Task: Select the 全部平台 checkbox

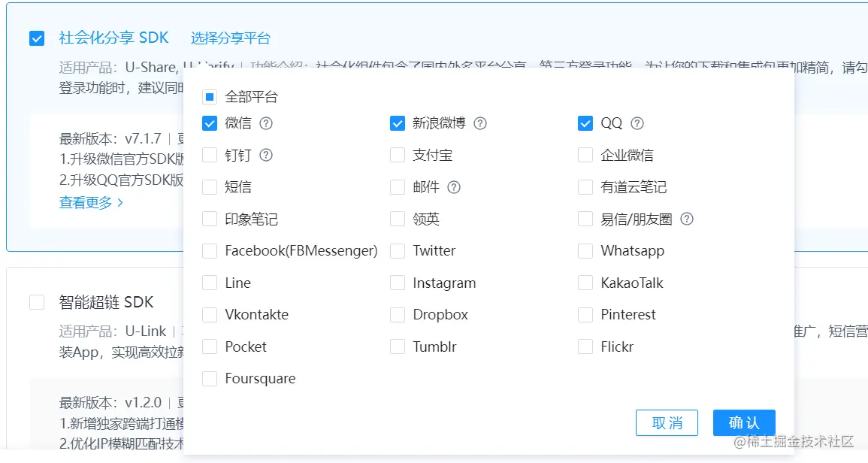Action: click(210, 96)
